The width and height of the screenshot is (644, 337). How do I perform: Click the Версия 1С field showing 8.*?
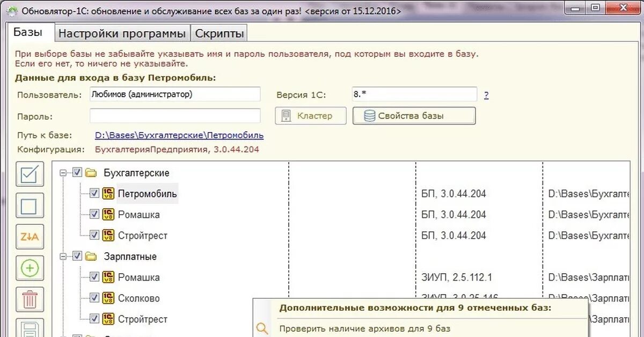click(414, 94)
